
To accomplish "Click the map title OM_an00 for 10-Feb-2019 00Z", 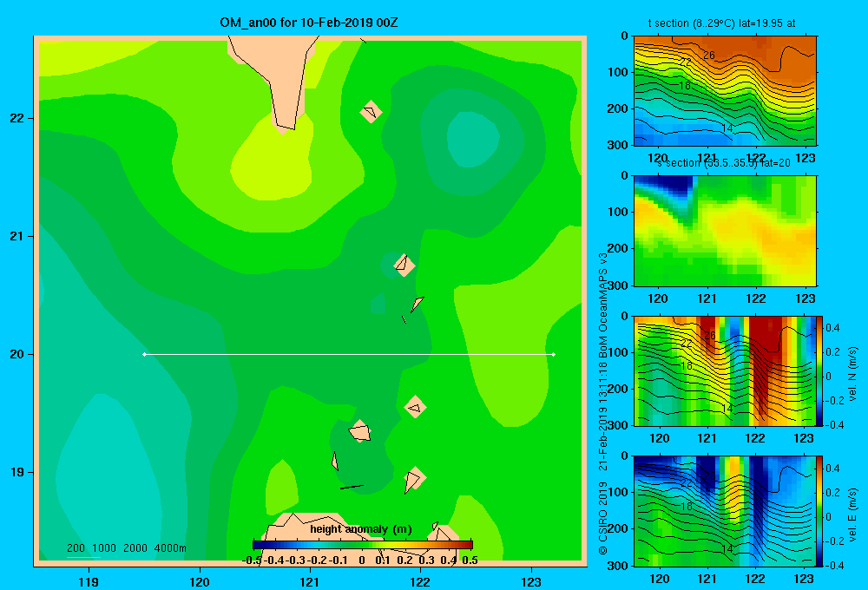I will (x=308, y=23).
